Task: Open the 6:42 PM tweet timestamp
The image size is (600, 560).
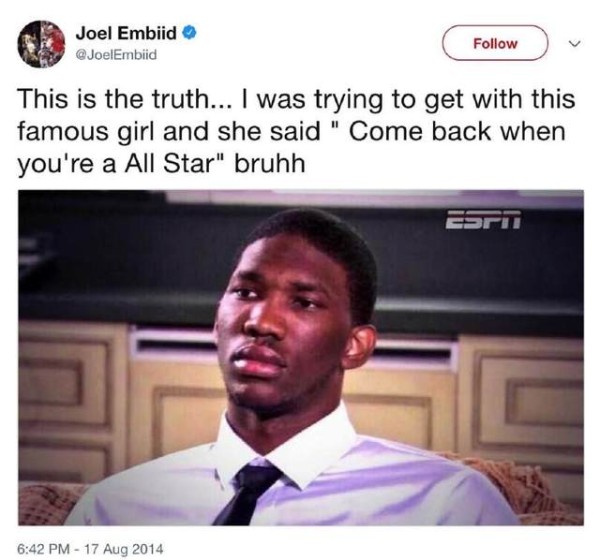Action: pos(44,549)
